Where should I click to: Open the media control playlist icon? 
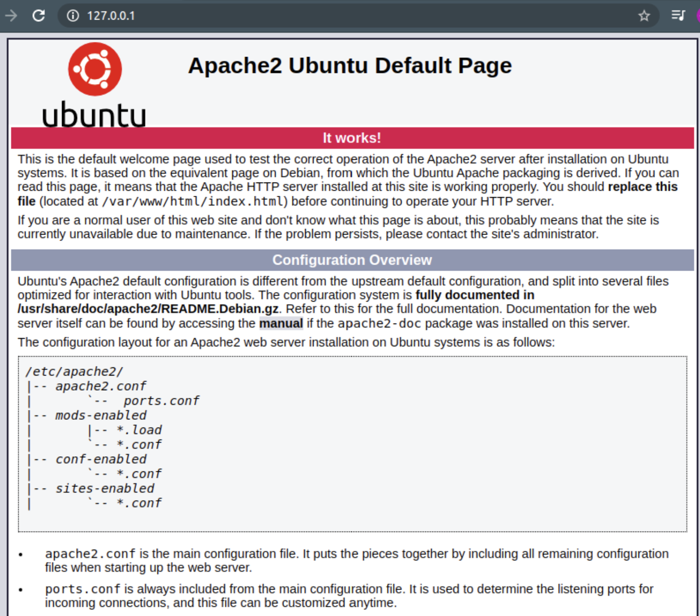[x=678, y=16]
